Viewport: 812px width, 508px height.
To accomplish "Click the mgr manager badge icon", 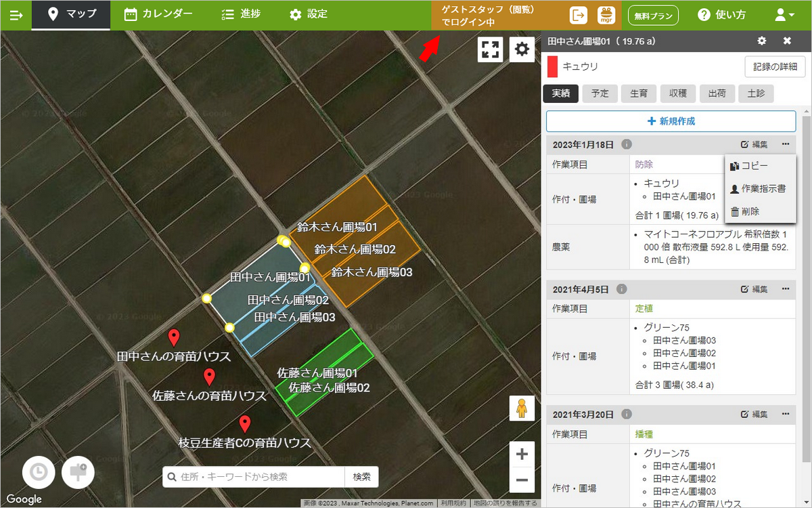I will point(606,14).
